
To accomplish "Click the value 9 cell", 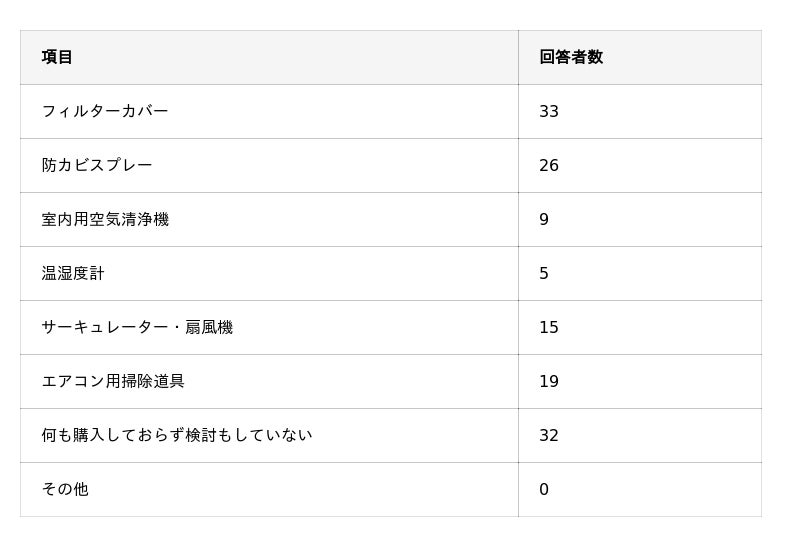I will click(x=544, y=219).
